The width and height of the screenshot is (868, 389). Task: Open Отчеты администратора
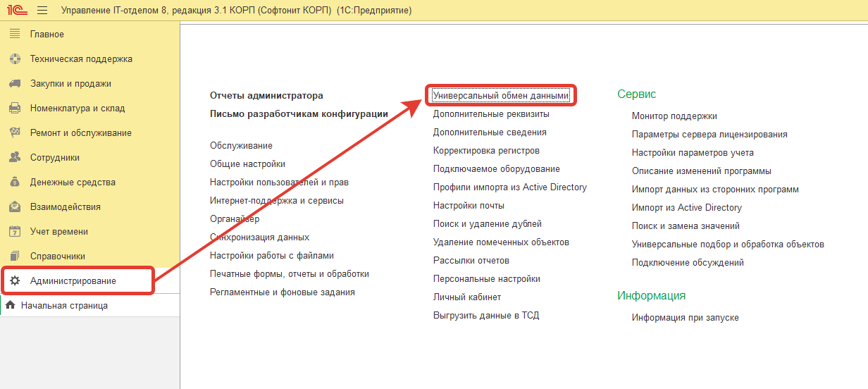(266, 96)
